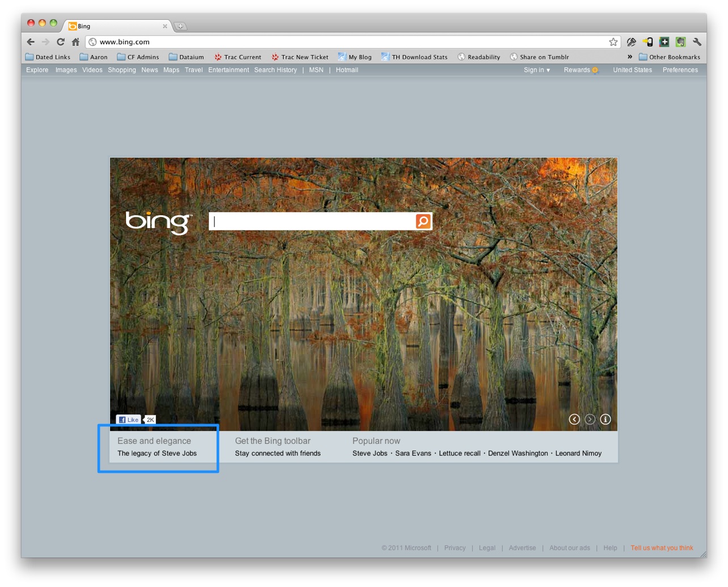
Task: Open "The legacy of Steve Jobs" link
Action: click(157, 453)
